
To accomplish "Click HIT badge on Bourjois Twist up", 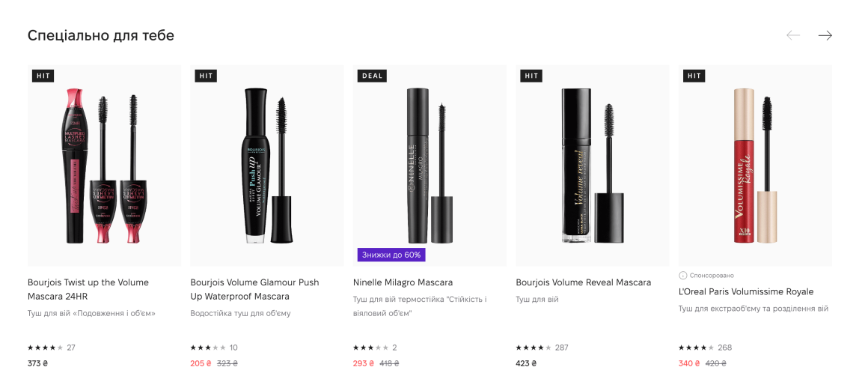I will point(43,76).
